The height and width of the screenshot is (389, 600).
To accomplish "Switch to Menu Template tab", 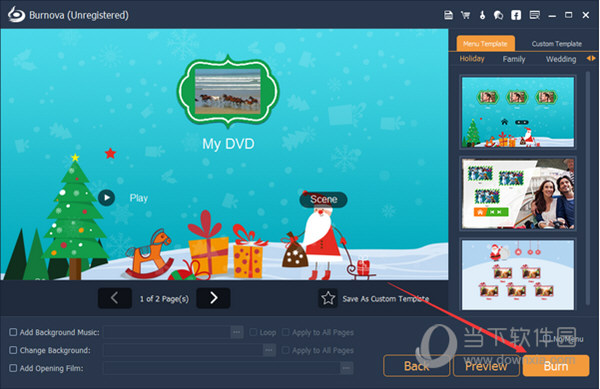I will (485, 44).
